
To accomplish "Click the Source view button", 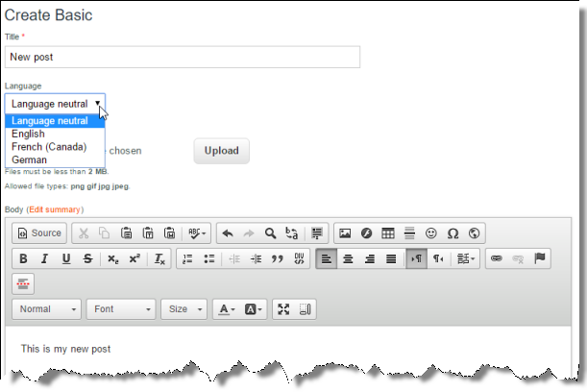I will click(x=38, y=233).
